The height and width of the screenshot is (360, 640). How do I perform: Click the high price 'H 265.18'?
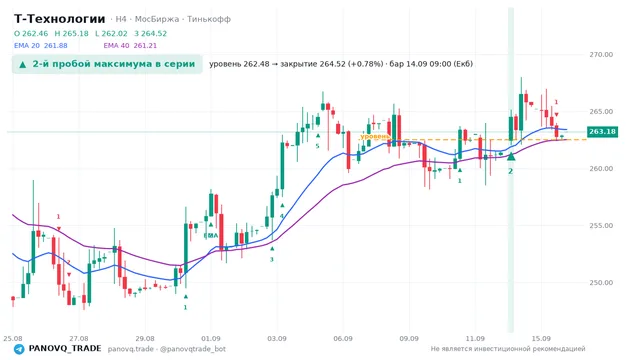point(71,33)
